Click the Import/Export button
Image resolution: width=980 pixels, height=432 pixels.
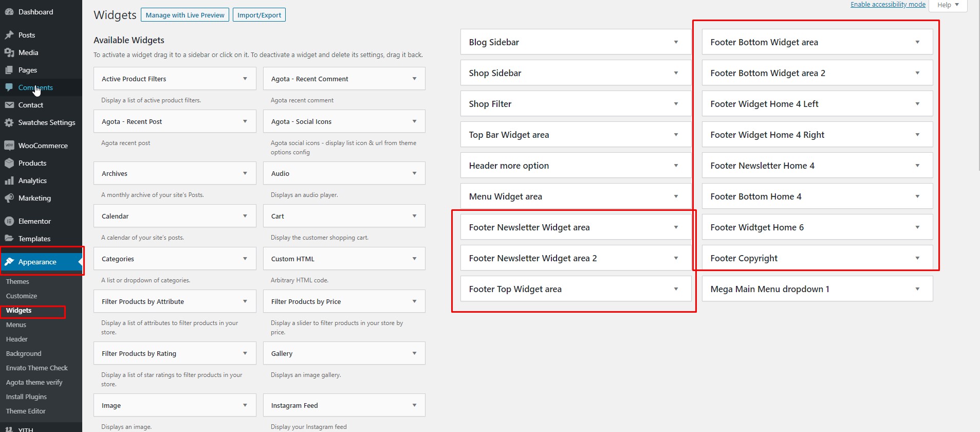tap(259, 15)
